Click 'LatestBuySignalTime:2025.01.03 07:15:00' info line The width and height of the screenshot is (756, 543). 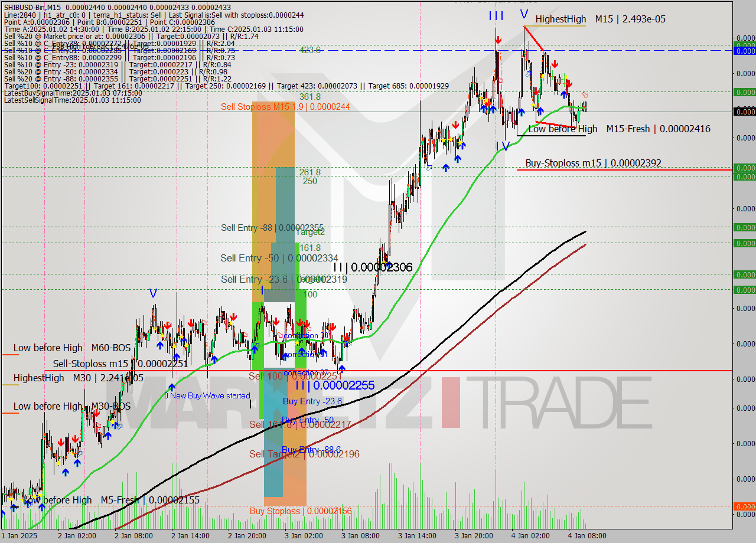pos(73,93)
